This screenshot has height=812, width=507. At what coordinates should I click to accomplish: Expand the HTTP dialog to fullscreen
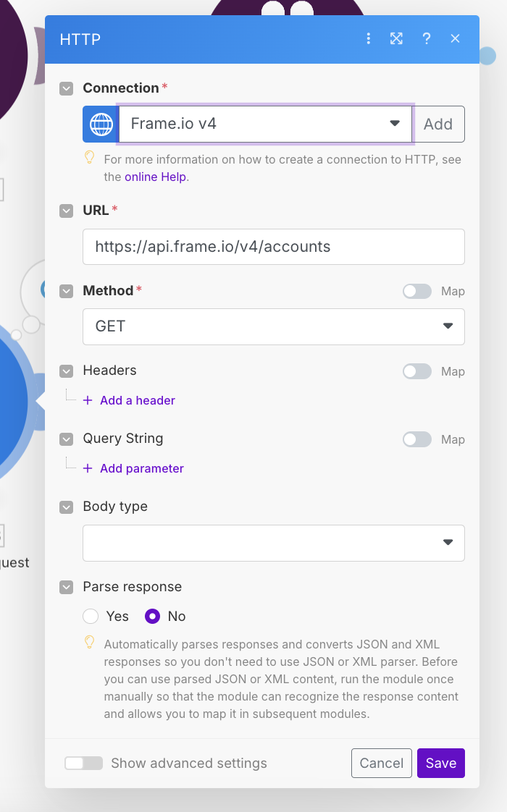397,39
